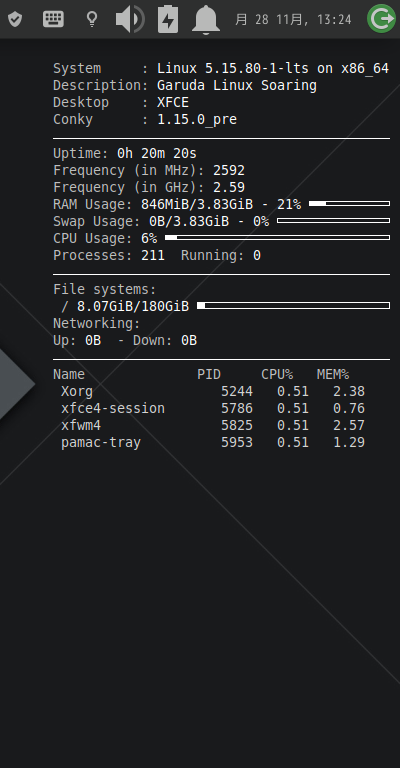This screenshot has width=400, height=768.
Task: Click the uptime value 0h 20m 20s
Action: 157,153
